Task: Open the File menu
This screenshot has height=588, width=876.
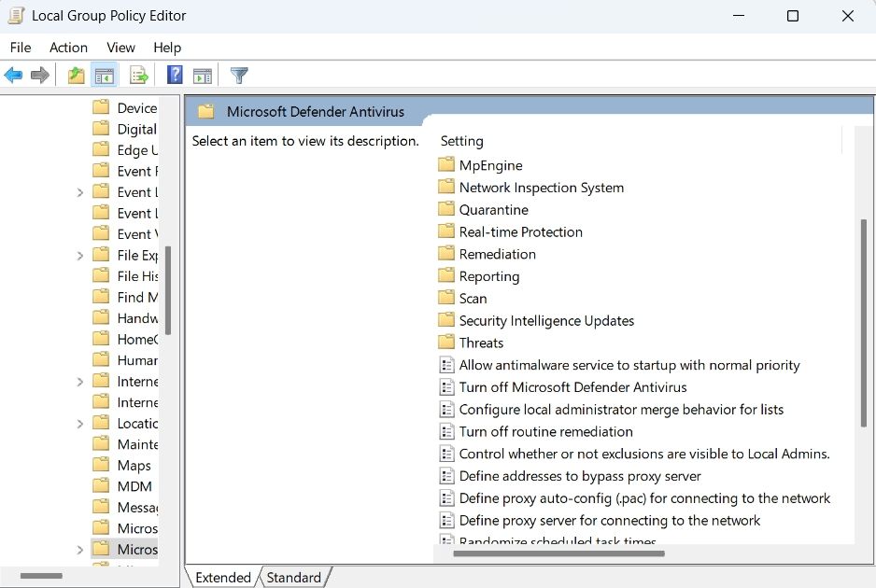Action: pyautogui.click(x=21, y=48)
